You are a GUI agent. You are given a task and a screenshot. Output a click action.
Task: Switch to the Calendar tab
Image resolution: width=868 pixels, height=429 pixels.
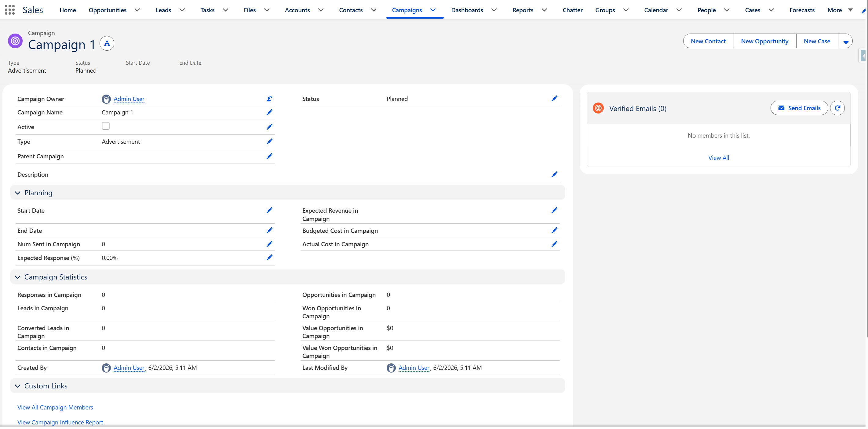pyautogui.click(x=656, y=10)
